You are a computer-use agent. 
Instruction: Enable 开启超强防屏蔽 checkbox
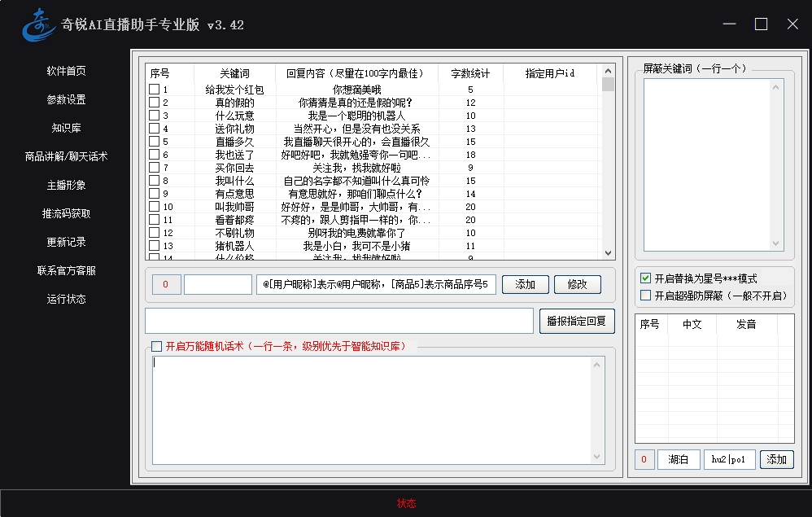[646, 296]
